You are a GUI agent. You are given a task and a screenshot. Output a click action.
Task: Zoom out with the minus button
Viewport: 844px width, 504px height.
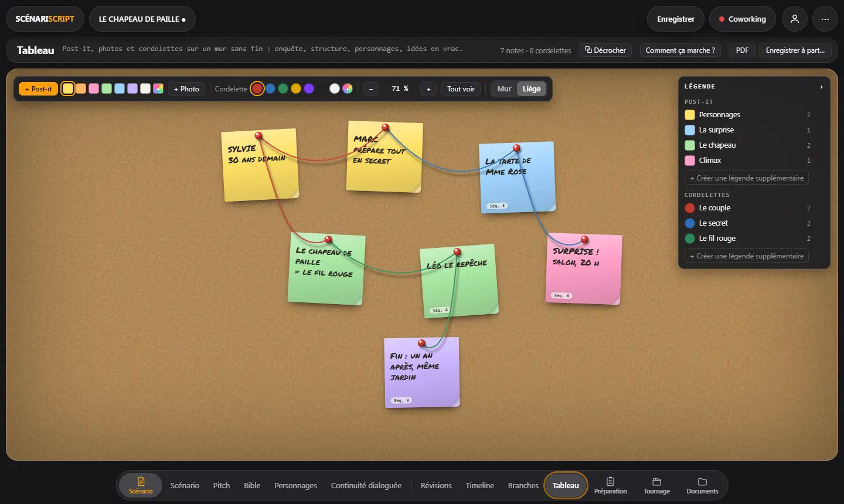tap(371, 88)
